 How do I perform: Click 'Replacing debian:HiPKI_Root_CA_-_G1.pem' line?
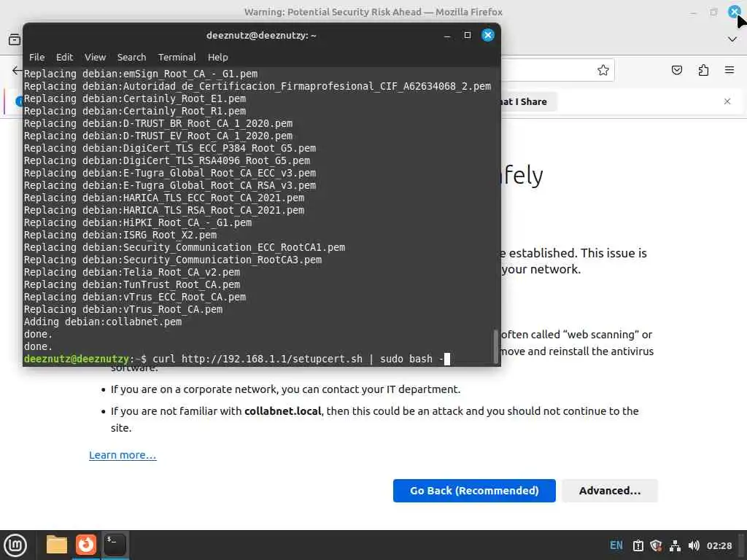click(x=138, y=222)
